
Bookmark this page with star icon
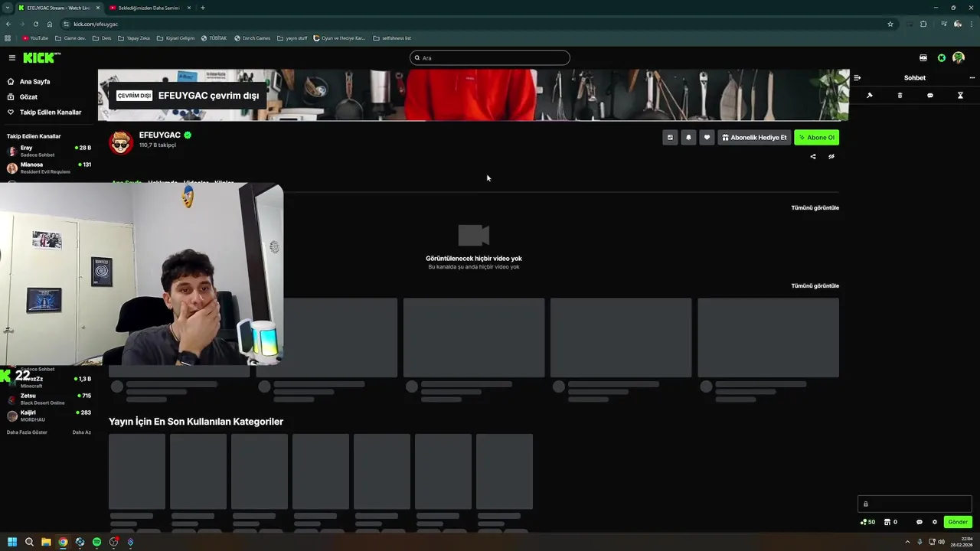click(x=890, y=24)
